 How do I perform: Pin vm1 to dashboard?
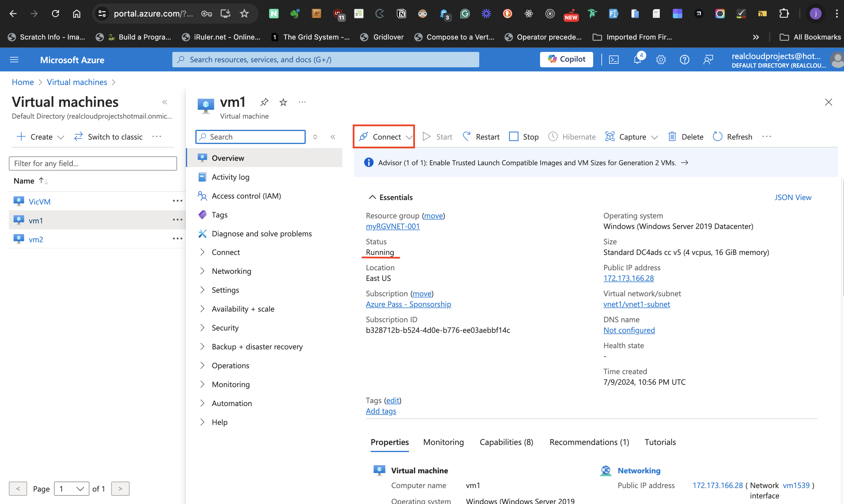(264, 102)
